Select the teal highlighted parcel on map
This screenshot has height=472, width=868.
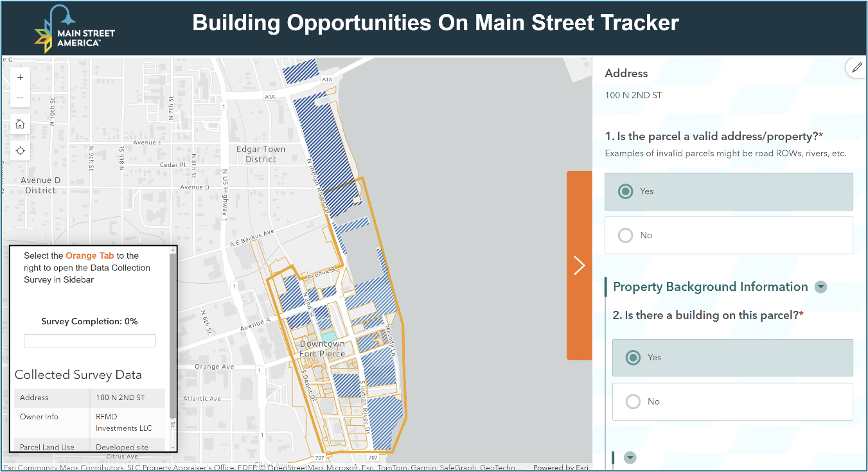pyautogui.click(x=328, y=336)
